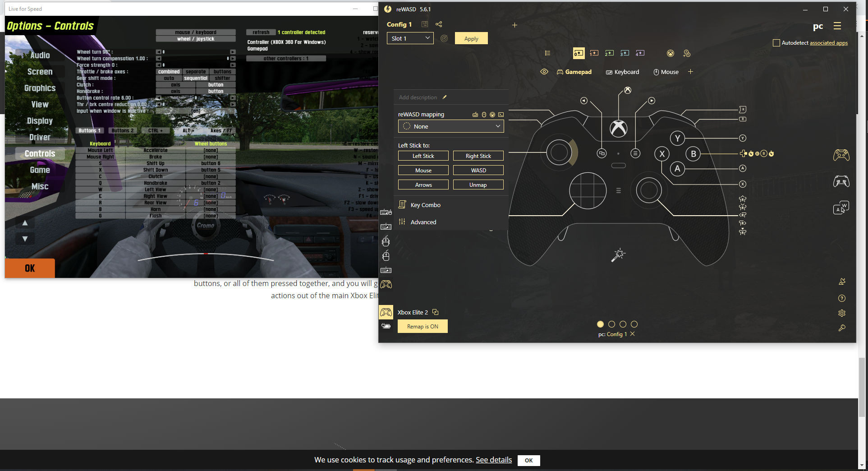Choose keyboard mapping type icon in reWASD mapping
This screenshot has height=471, width=868.
pyautogui.click(x=475, y=115)
